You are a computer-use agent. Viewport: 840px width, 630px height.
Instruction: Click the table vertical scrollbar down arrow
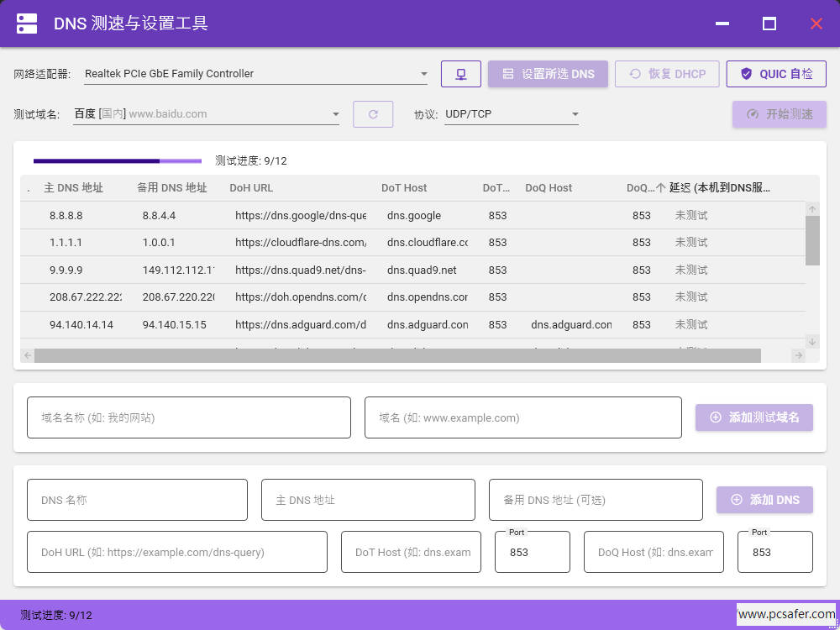coord(811,341)
